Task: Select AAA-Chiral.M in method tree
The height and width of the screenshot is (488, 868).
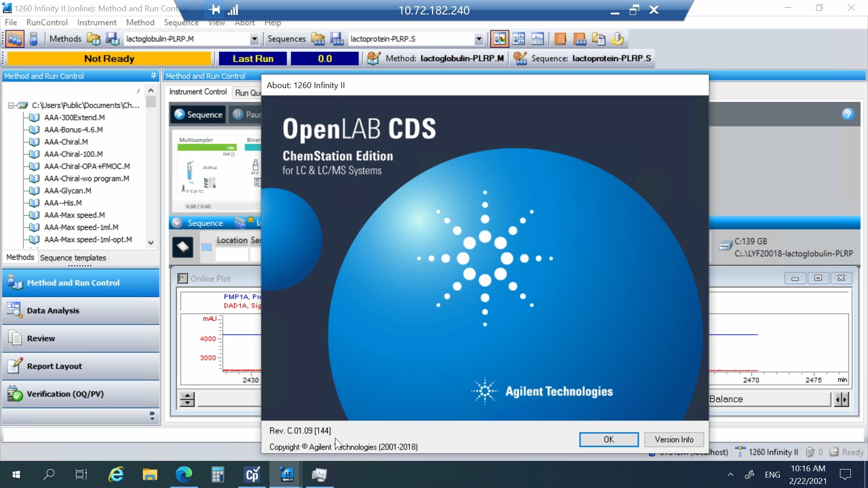Action: click(66, 142)
